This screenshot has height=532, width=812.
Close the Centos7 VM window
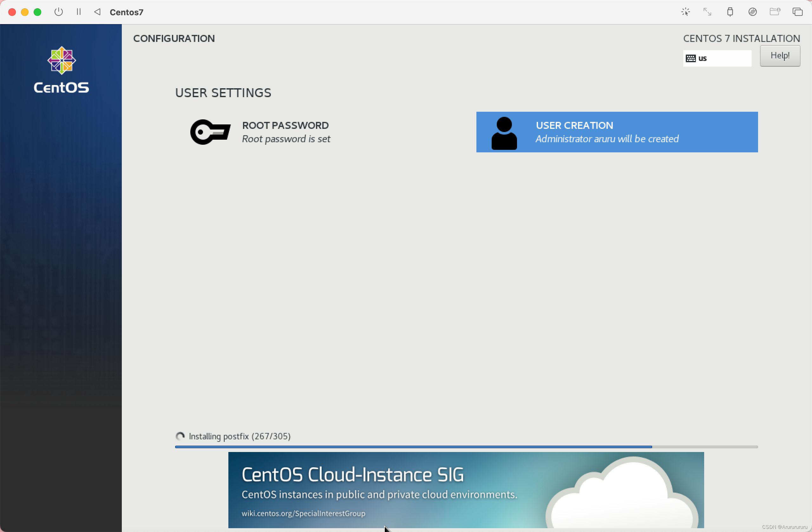(12, 12)
